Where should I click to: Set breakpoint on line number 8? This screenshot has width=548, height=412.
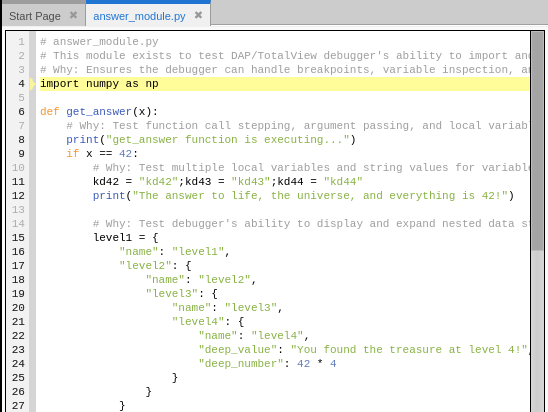click(21, 140)
